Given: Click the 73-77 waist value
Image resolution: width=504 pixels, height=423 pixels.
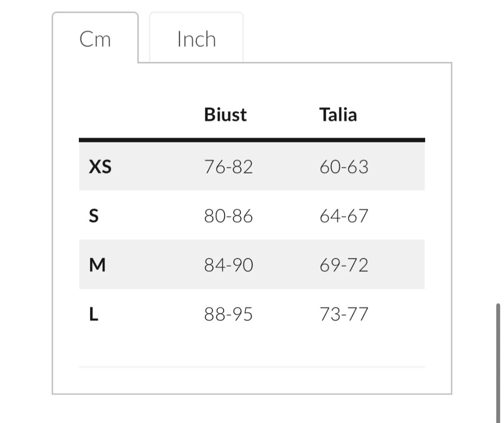Looking at the screenshot, I should click(x=344, y=315).
